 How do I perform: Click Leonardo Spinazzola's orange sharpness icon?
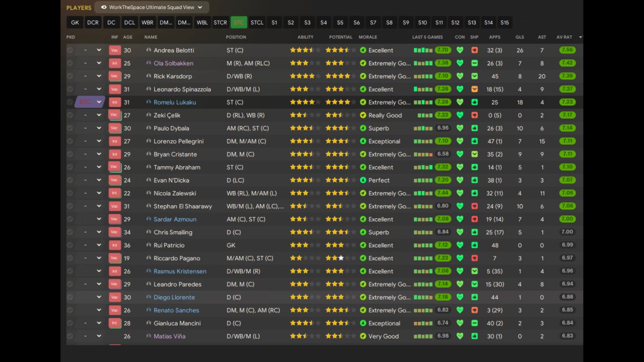(474, 89)
